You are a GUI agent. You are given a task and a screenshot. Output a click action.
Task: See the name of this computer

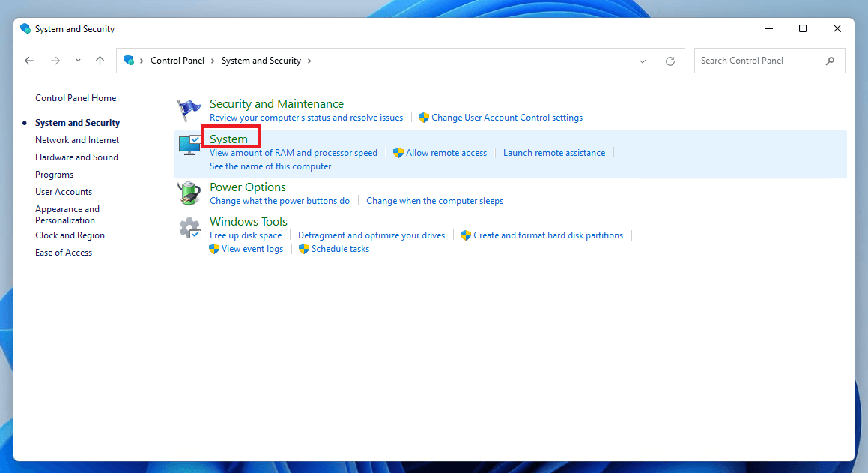point(270,166)
